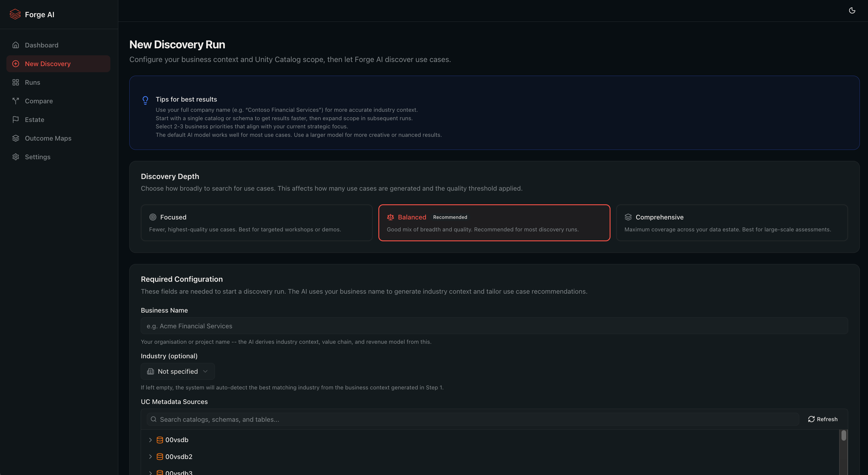Select the Focused depth option

click(x=257, y=223)
